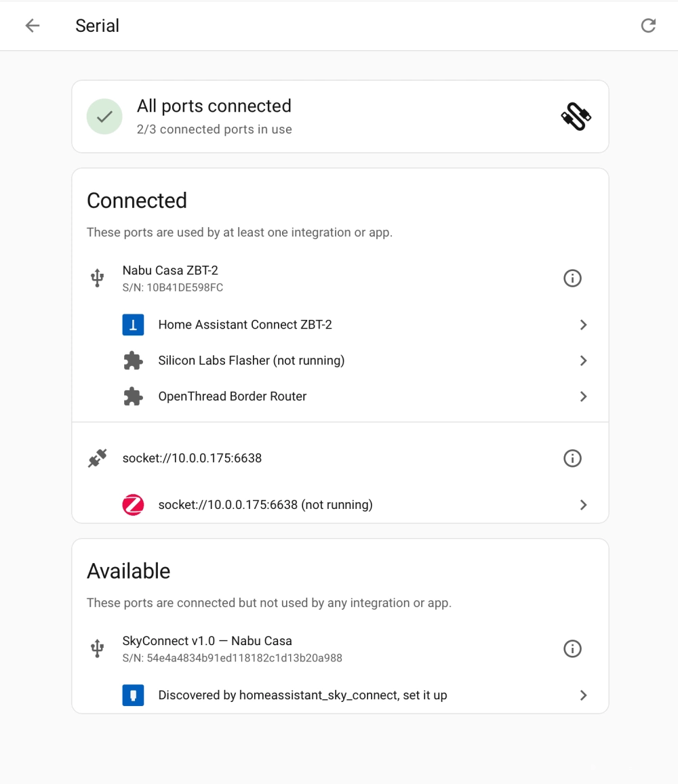678x784 pixels.
Task: Click the Z-Wave logo icon
Action: 133,505
